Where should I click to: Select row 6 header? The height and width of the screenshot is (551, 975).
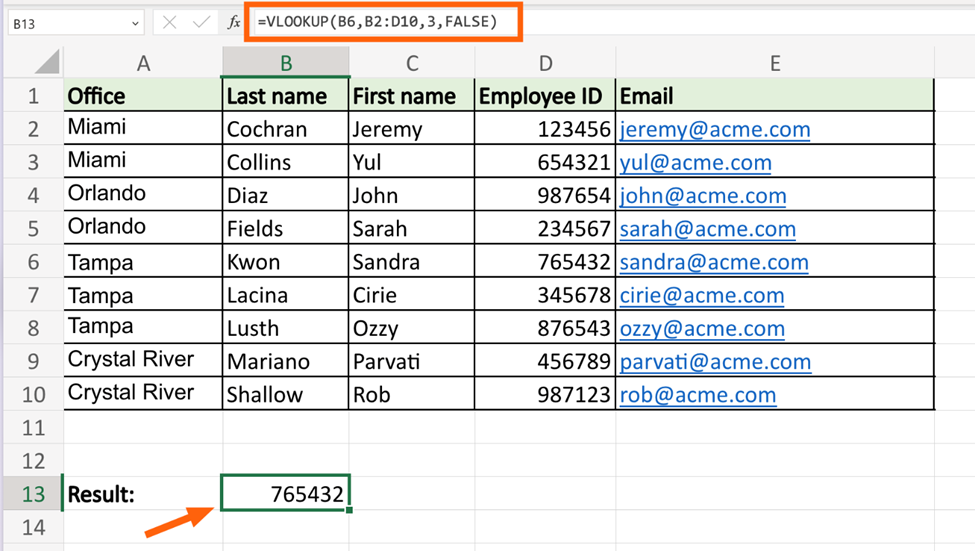coord(33,262)
